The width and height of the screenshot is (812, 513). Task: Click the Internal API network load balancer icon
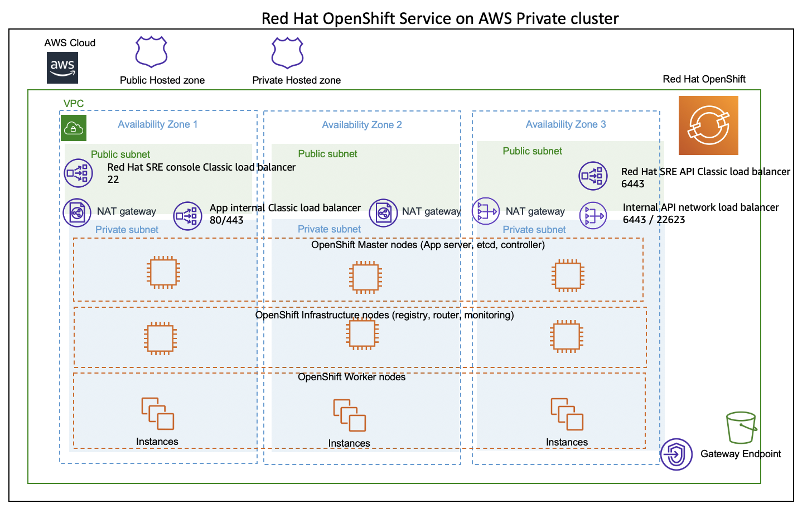click(593, 215)
